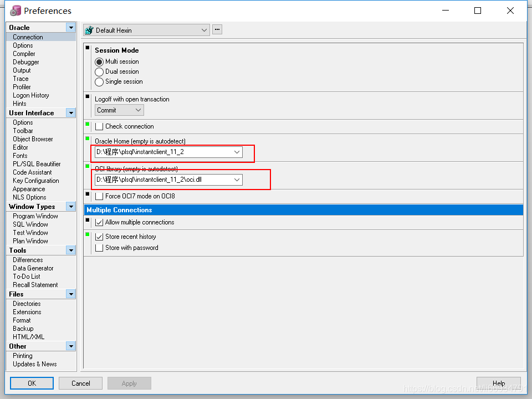Screen dimensions: 532x399
Task: Open Editor preferences
Action: [21, 147]
